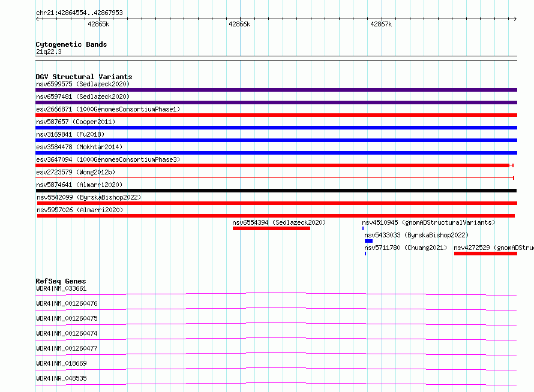Image resolution: width=534 pixels, height=392 pixels.
Task: Click the nsv6599575 (Sedlazeck2020) purple variant bar
Action: coord(276,90)
